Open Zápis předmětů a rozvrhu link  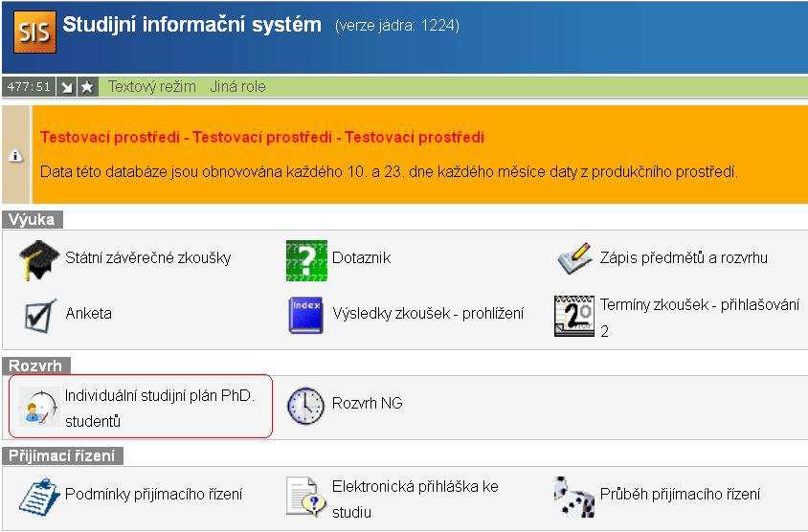(684, 257)
